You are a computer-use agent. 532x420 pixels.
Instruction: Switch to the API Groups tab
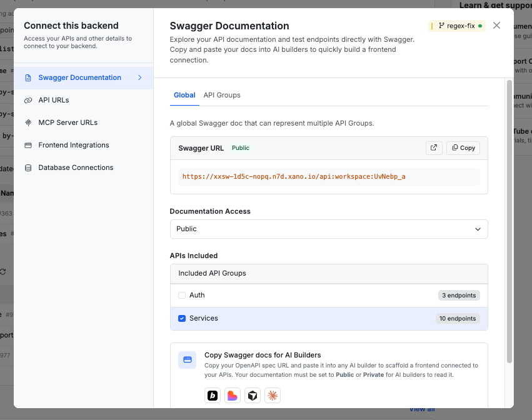coord(222,96)
